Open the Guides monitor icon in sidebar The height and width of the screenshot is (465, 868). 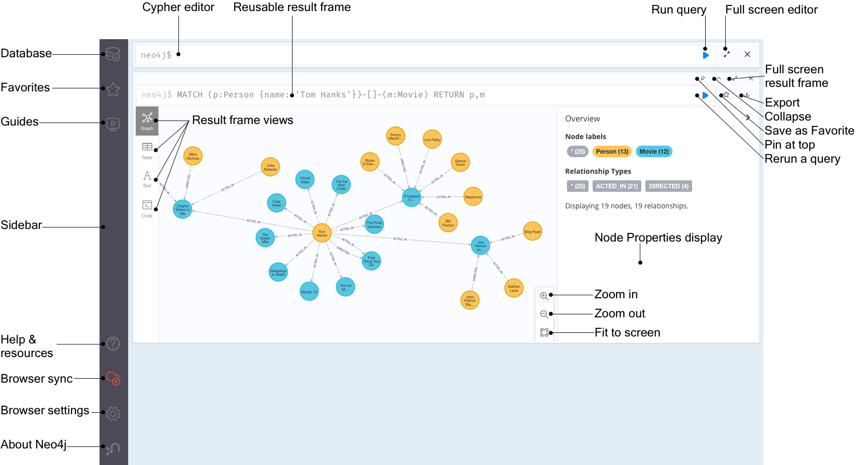(113, 124)
